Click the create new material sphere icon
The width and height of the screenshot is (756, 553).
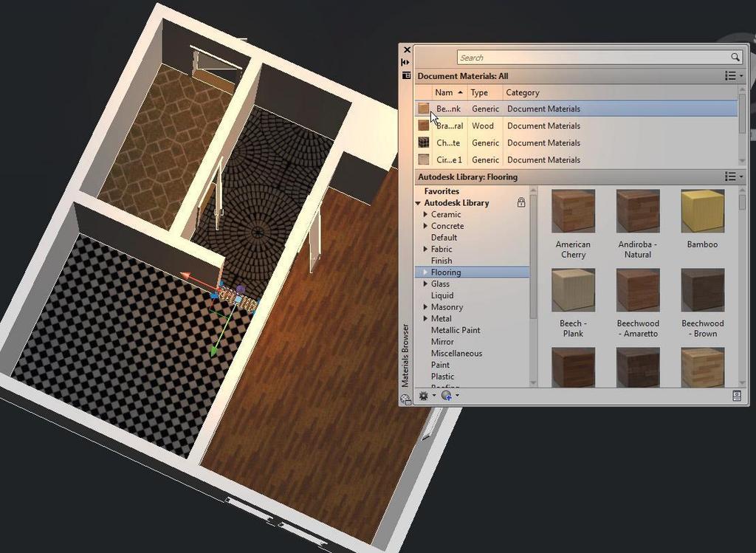[x=446, y=396]
